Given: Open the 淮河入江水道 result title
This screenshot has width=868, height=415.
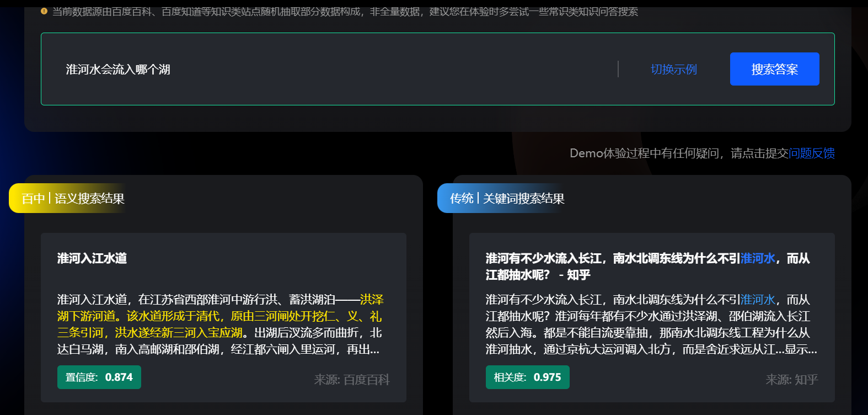Looking at the screenshot, I should tap(92, 258).
